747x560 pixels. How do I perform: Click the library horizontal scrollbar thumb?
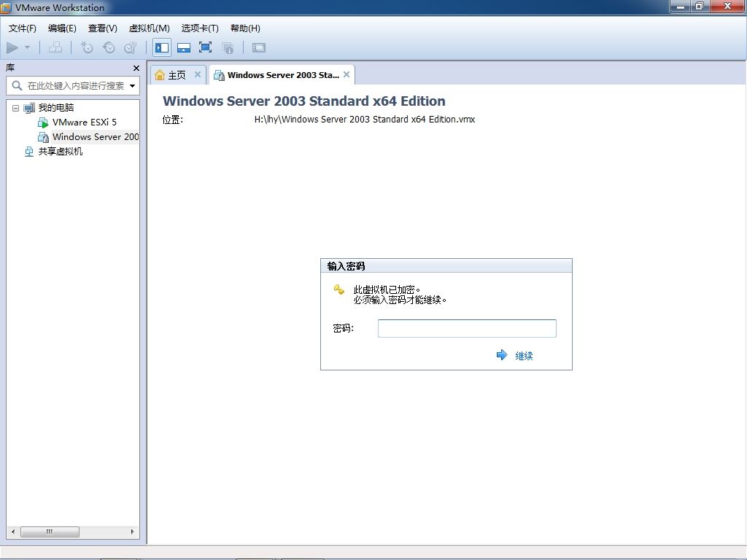tap(50, 532)
